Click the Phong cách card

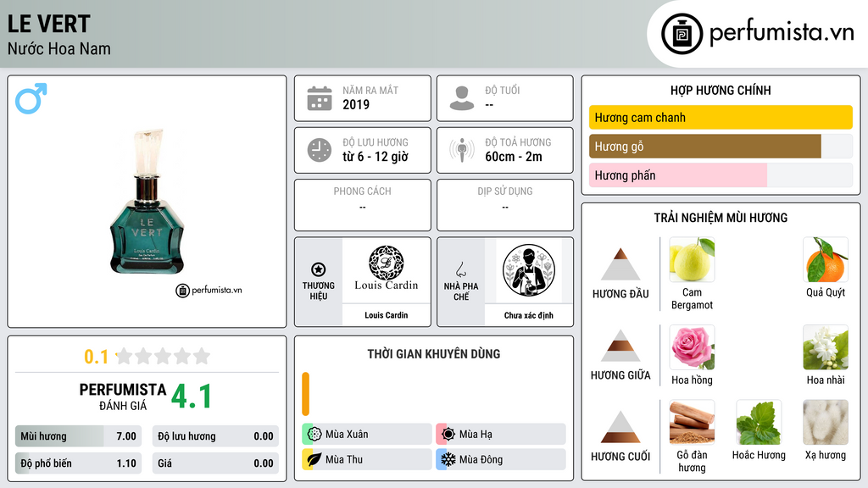coord(363,205)
